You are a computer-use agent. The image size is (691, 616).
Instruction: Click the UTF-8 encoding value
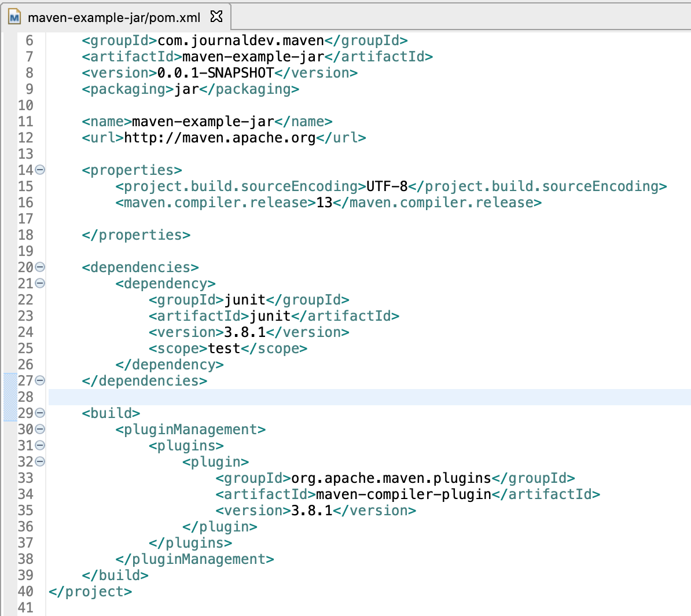(x=387, y=186)
